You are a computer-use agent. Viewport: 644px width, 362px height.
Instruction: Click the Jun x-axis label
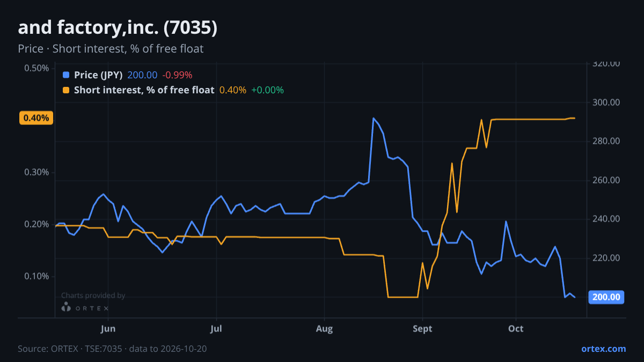[108, 328]
